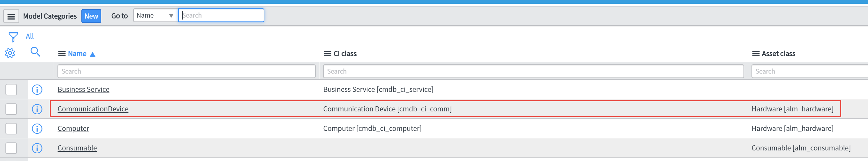Focus the CI class column search field
This screenshot has height=161, width=868.
click(533, 71)
